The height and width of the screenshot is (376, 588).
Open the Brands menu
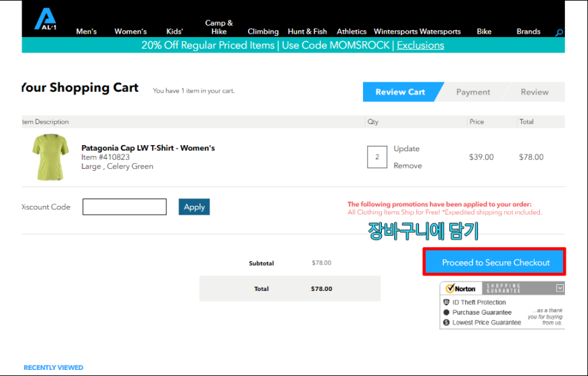[x=529, y=32]
